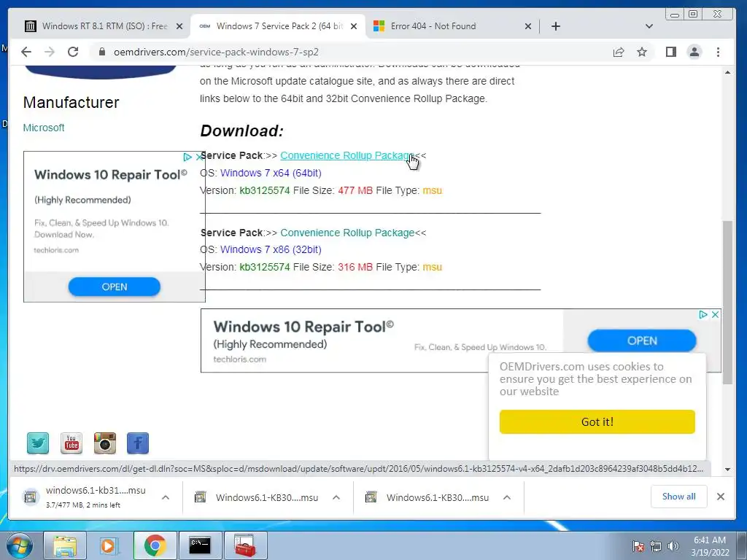Open the Microsoft manufacturer link
The image size is (747, 560).
tap(44, 128)
